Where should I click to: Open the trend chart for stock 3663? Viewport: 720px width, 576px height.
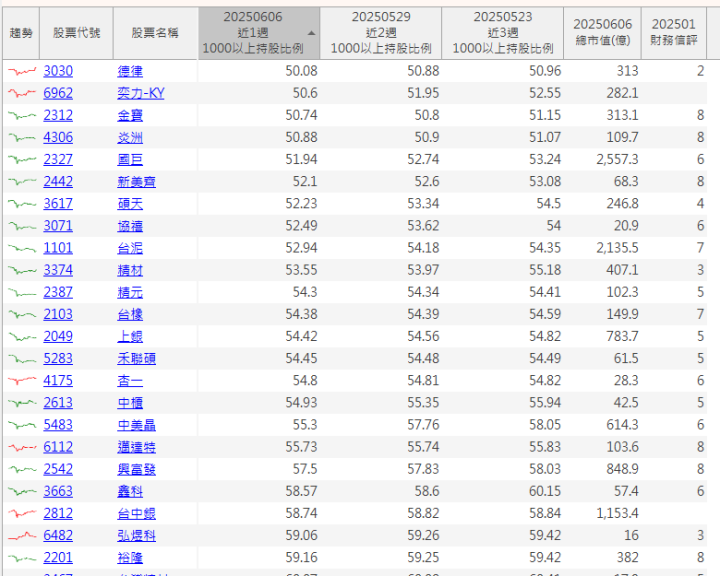tap(22, 491)
